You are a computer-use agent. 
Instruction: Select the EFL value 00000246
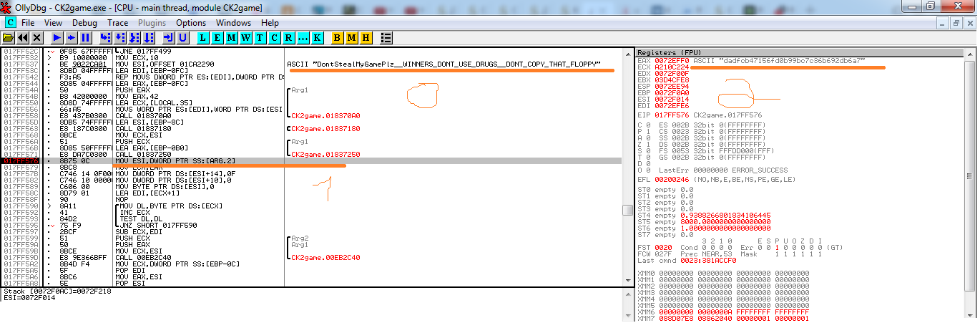[672, 181]
